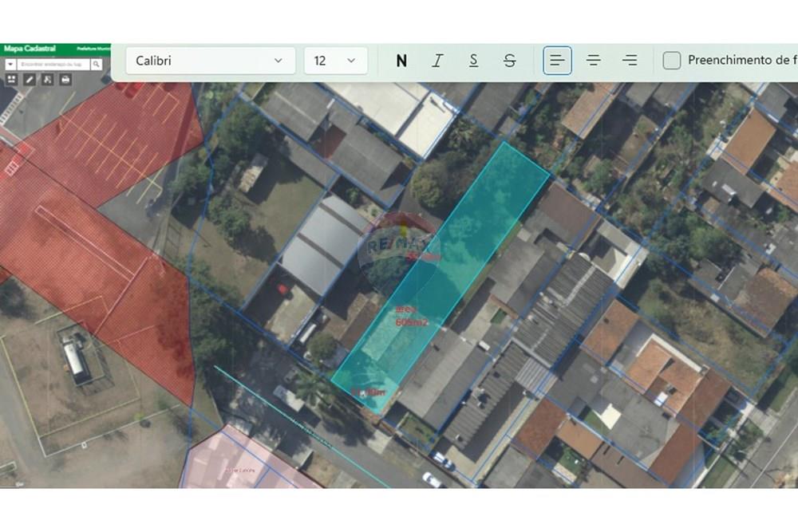Toggle bold (N) text formatting
The image size is (798, 532).
click(x=401, y=61)
